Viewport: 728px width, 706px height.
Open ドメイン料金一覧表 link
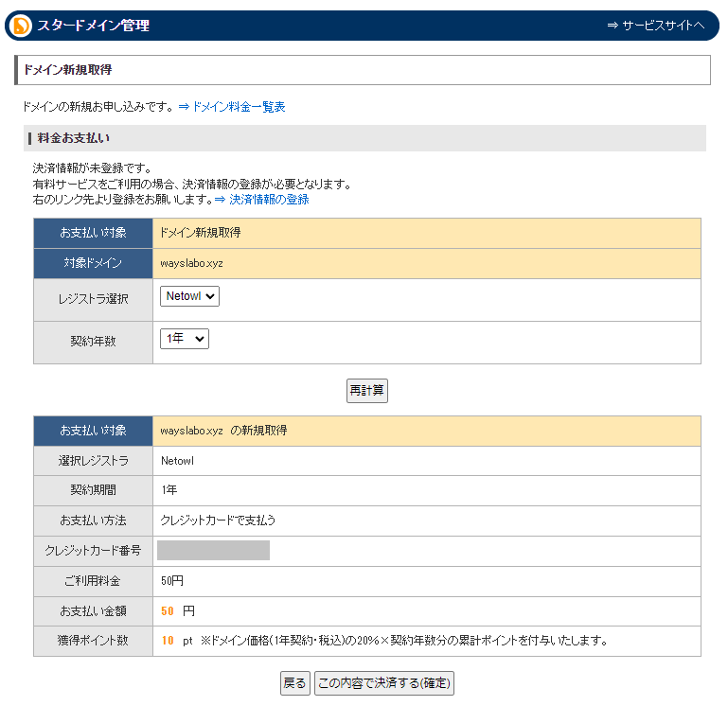(x=232, y=107)
